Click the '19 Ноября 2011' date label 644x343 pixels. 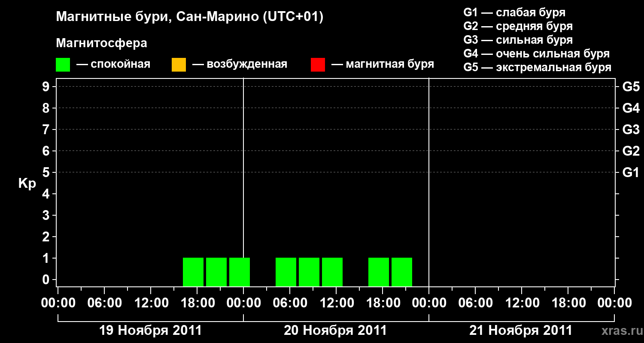[x=150, y=331]
